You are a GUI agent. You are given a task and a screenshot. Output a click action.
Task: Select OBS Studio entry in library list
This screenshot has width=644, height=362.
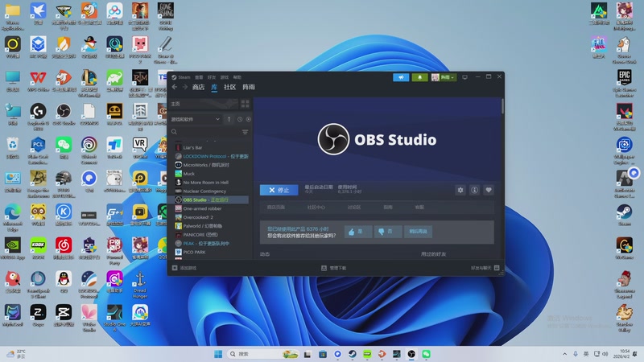click(x=209, y=200)
